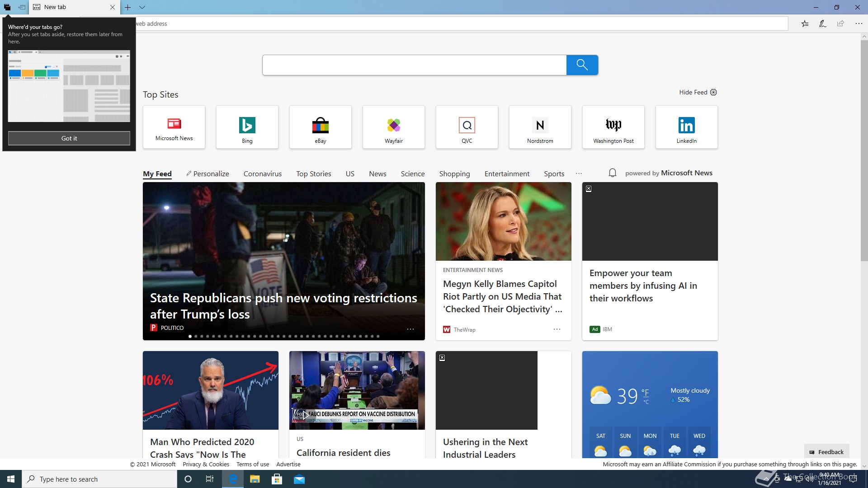Open Privacy & Cookies link
Screen dimensions: 868x488
click(x=206, y=464)
